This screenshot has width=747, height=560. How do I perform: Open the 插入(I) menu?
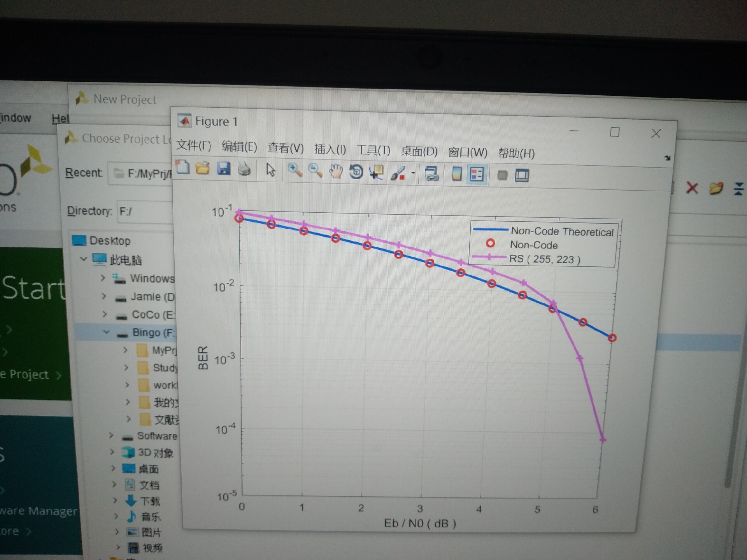click(x=330, y=149)
